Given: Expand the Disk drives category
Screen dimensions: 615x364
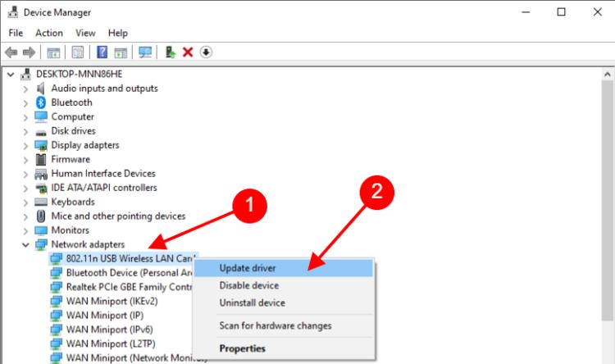Looking at the screenshot, I should tap(26, 131).
